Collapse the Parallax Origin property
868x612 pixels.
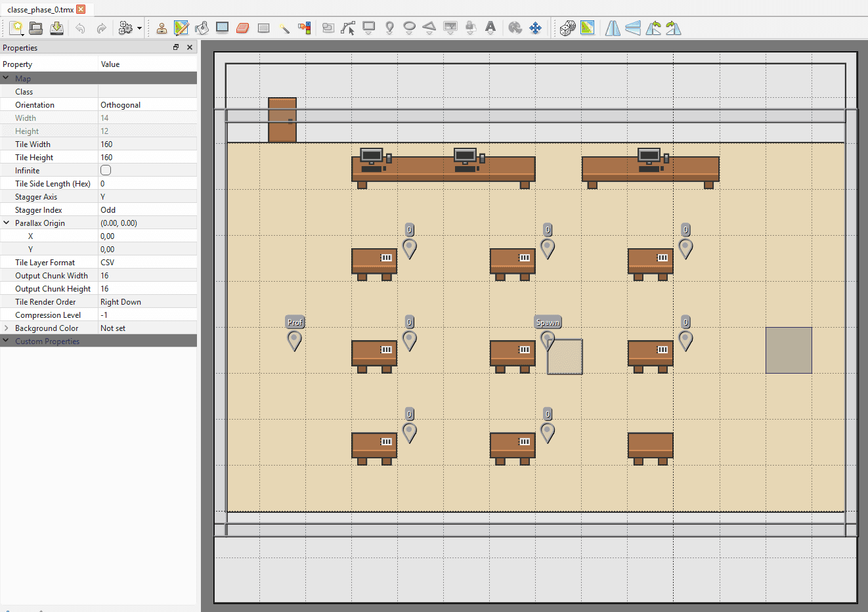click(x=6, y=223)
